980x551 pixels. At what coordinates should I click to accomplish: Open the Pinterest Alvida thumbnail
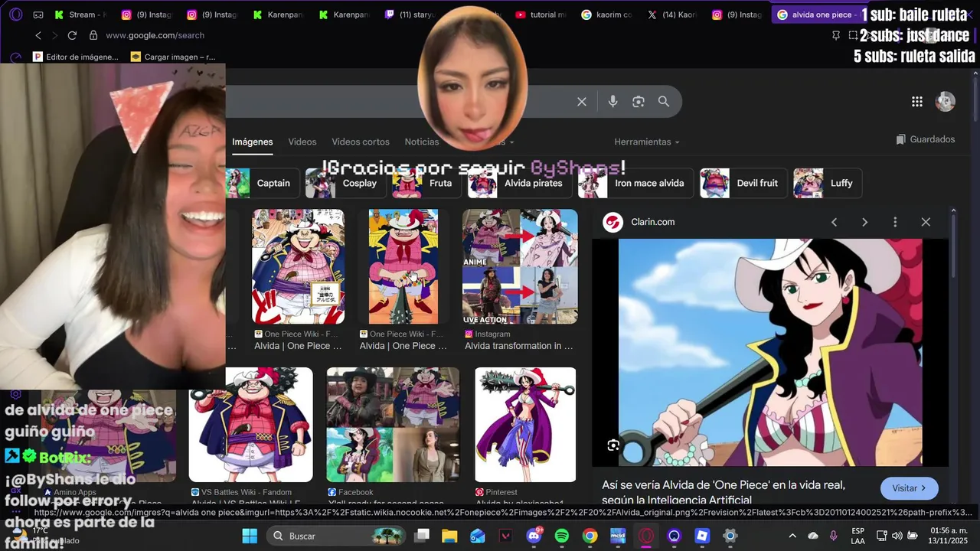(525, 425)
